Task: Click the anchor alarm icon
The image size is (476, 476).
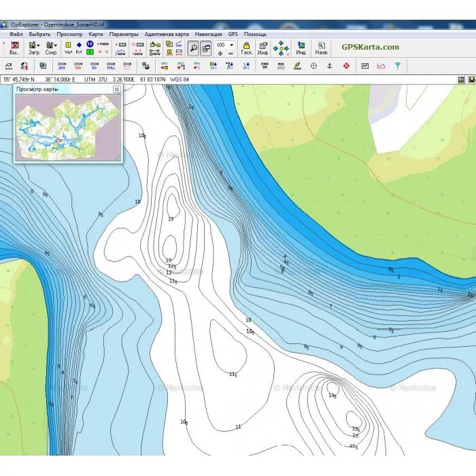Action: (330, 65)
